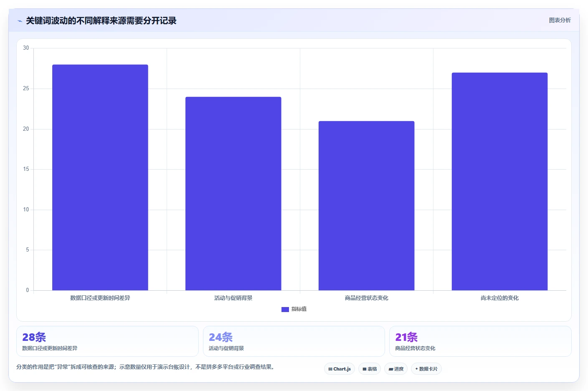Click the 活动与促销背景 axis label

pyautogui.click(x=233, y=298)
